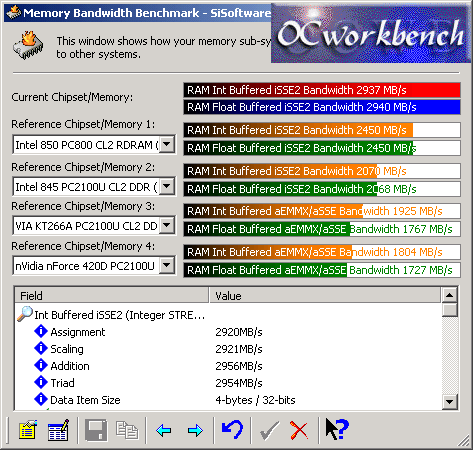Click the blue Float Bandwidth 2940 MB/s bar
The height and width of the screenshot is (450, 473).
click(x=322, y=107)
